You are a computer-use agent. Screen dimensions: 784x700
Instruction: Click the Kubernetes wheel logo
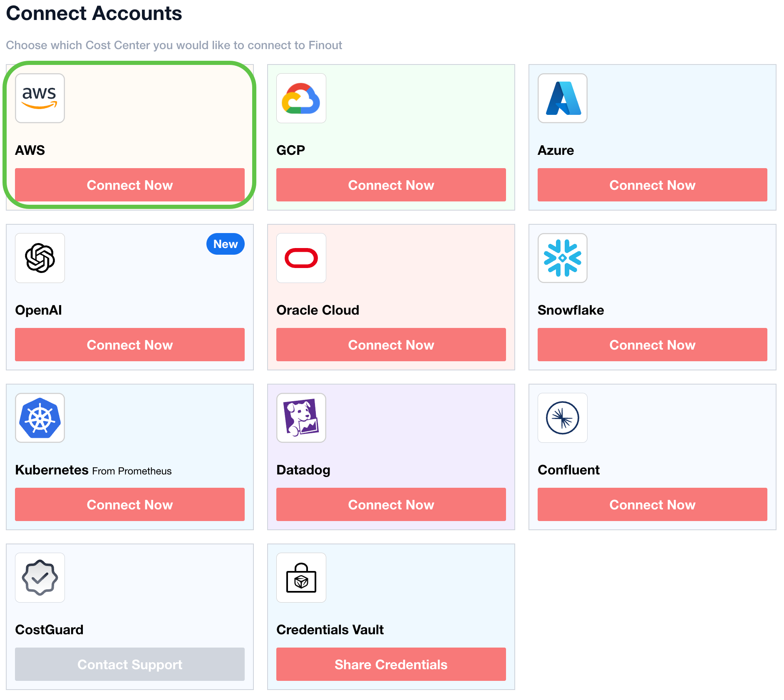40,418
